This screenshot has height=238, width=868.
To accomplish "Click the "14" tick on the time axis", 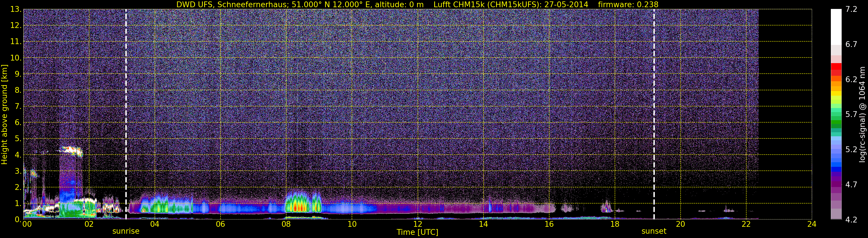I will (483, 224).
